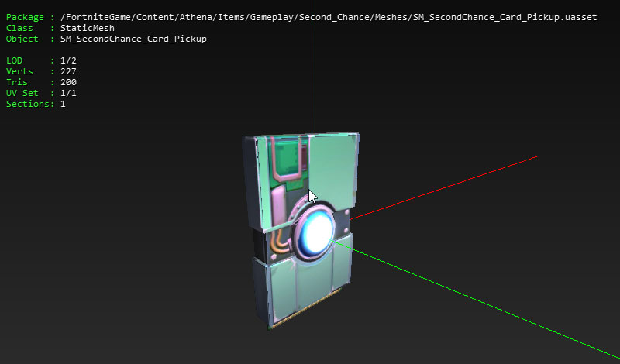Click the blue vertical axis line
The height and width of the screenshot is (364, 620).
tap(312, 62)
